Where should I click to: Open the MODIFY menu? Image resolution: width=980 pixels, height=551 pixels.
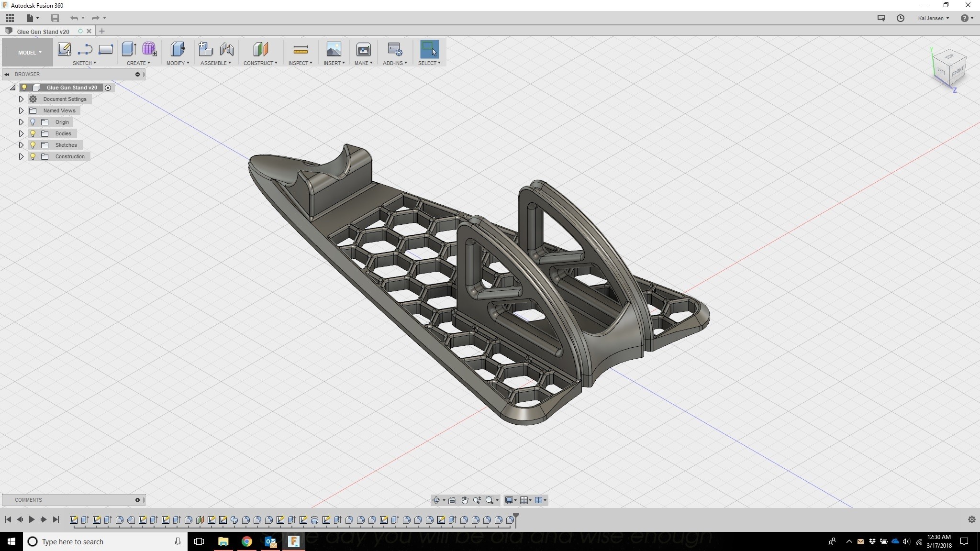(178, 63)
